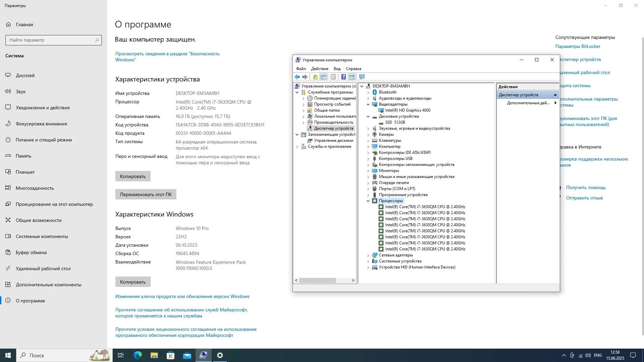Click Изменение ключа продукта link
644x362 pixels.
point(182,296)
